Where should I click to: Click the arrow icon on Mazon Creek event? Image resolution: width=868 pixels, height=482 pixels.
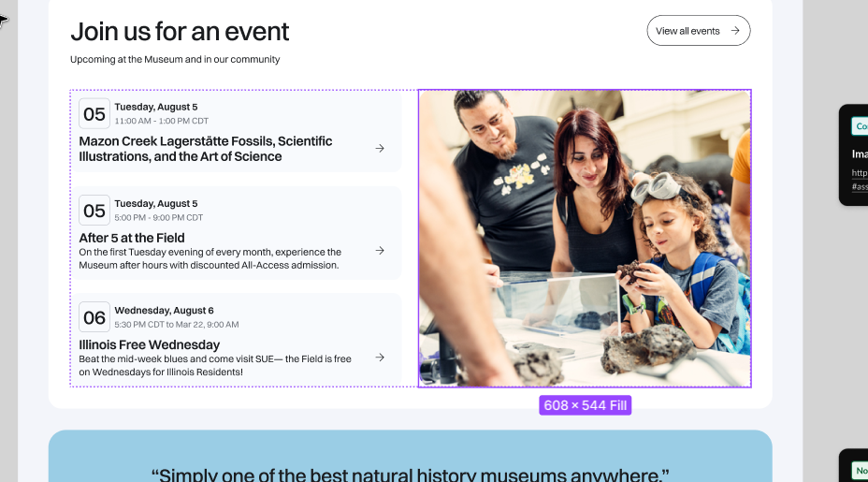point(380,148)
